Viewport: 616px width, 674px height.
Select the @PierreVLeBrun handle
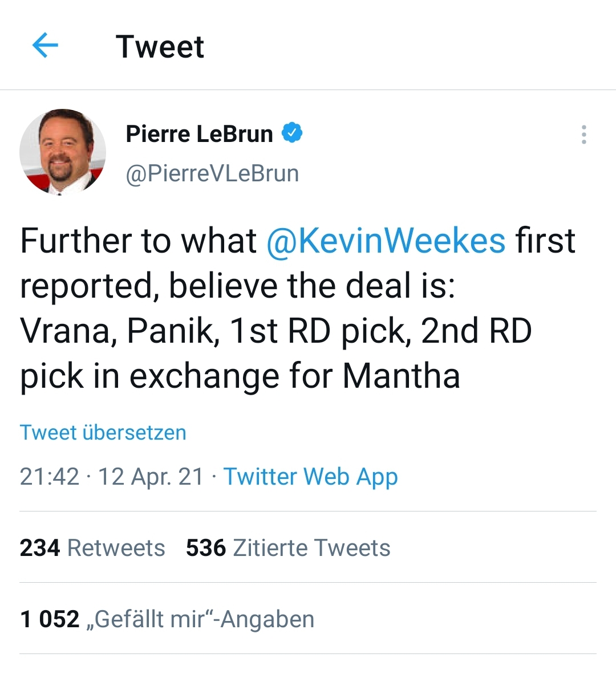pyautogui.click(x=212, y=173)
